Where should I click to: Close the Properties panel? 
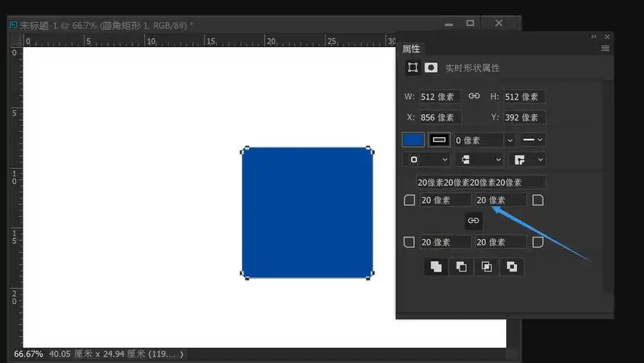pyautogui.click(x=607, y=36)
